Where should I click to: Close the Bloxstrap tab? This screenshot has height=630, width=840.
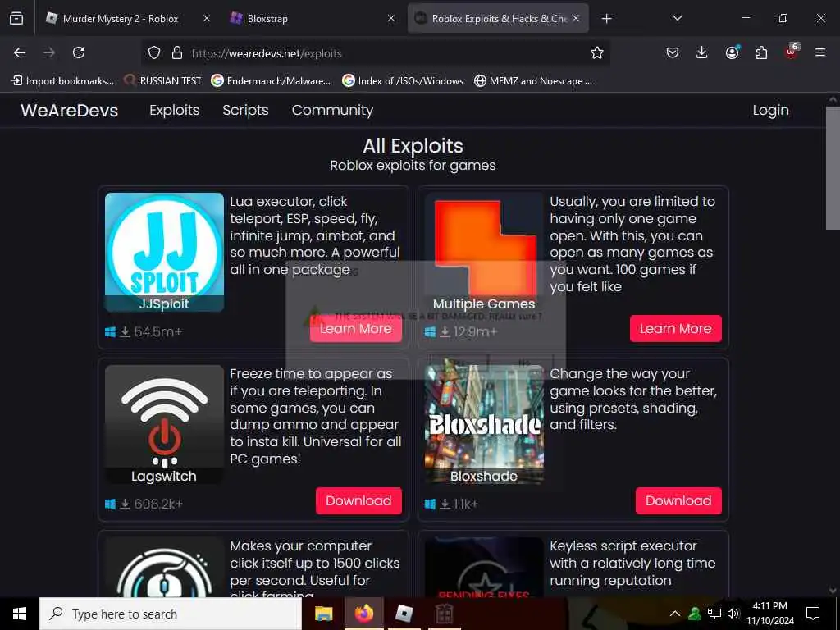pyautogui.click(x=391, y=18)
